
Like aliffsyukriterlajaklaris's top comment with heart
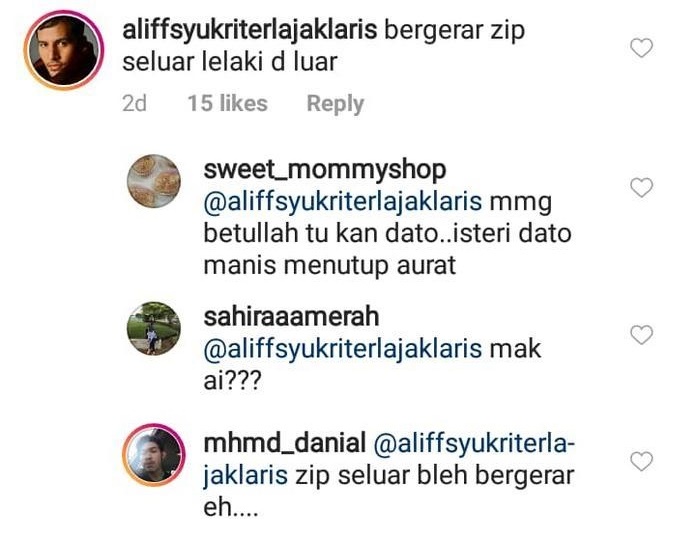click(641, 48)
